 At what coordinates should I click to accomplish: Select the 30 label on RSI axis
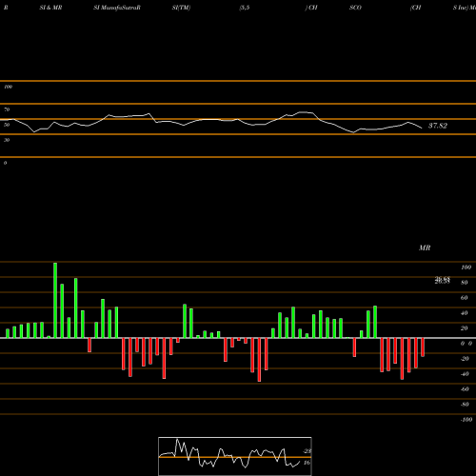(x=7, y=140)
